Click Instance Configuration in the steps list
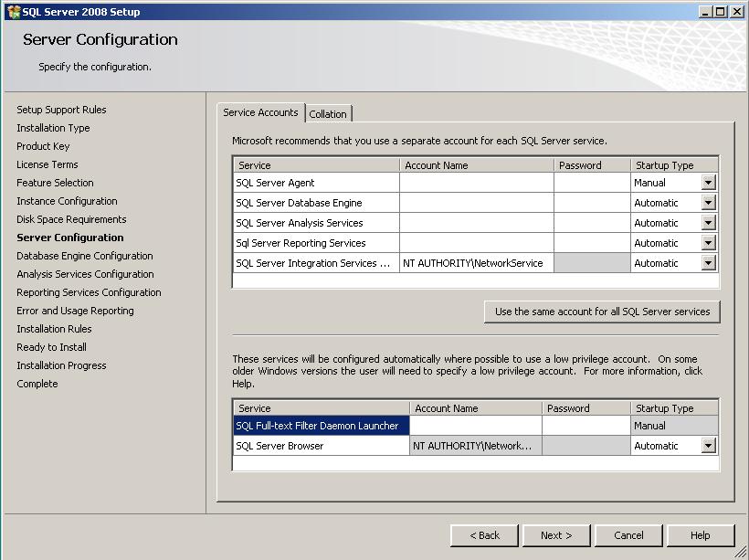The width and height of the screenshot is (749, 560). [67, 201]
